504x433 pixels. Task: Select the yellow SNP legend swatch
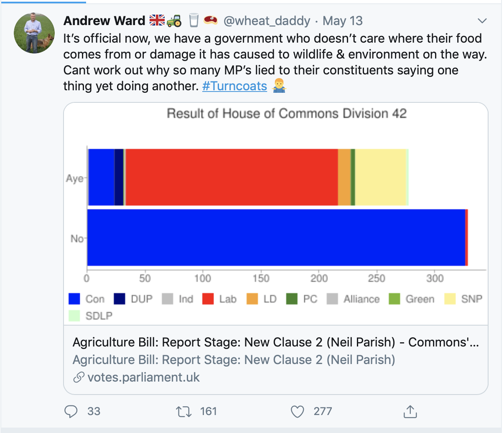pos(450,299)
